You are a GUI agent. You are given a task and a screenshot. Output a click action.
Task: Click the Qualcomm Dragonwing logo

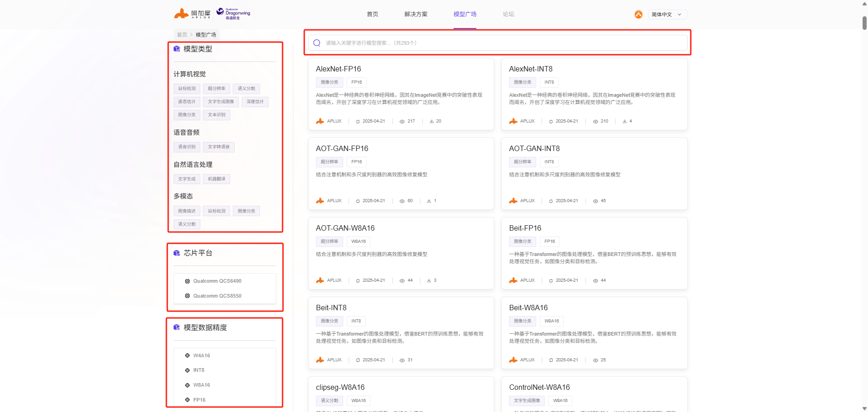[233, 14]
